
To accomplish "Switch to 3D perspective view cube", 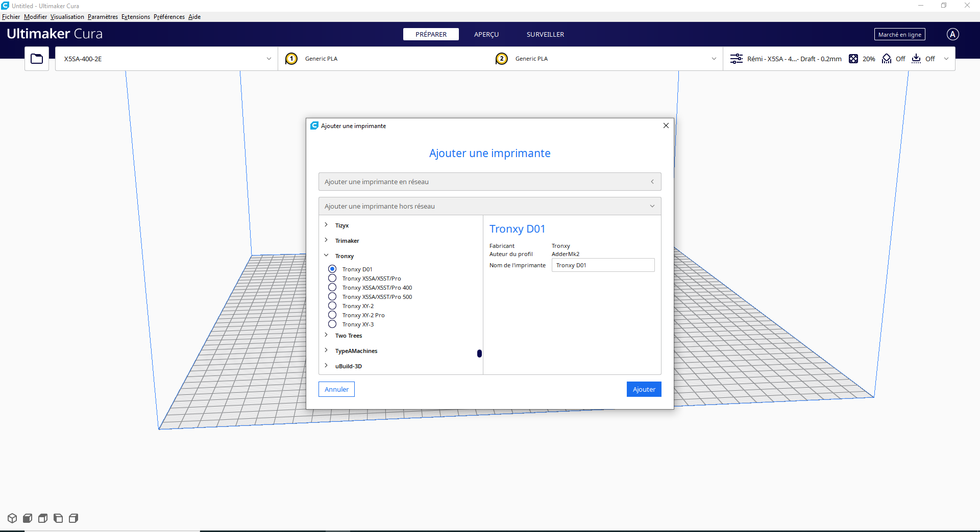I will (12, 518).
